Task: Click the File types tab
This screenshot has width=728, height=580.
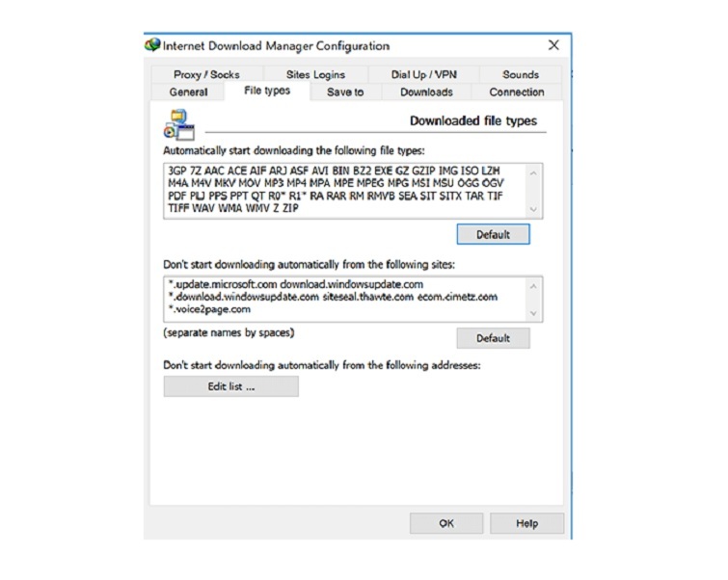Action: [267, 92]
